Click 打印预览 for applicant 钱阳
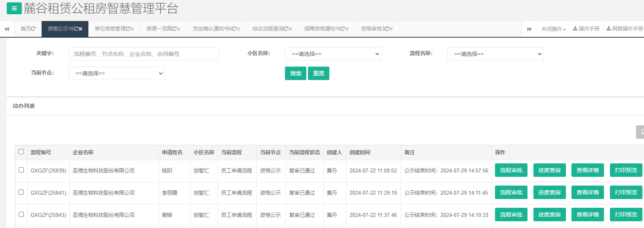This screenshot has height=228, width=644. [x=626, y=170]
